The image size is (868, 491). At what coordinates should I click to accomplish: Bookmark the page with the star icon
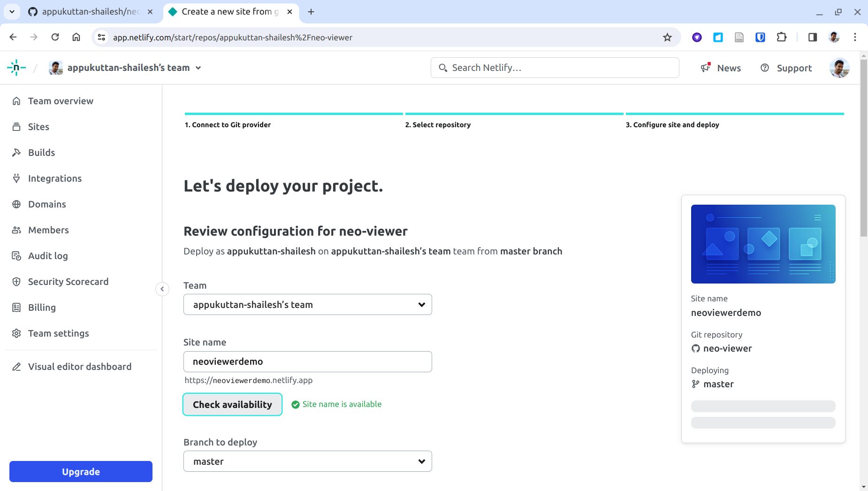point(668,37)
